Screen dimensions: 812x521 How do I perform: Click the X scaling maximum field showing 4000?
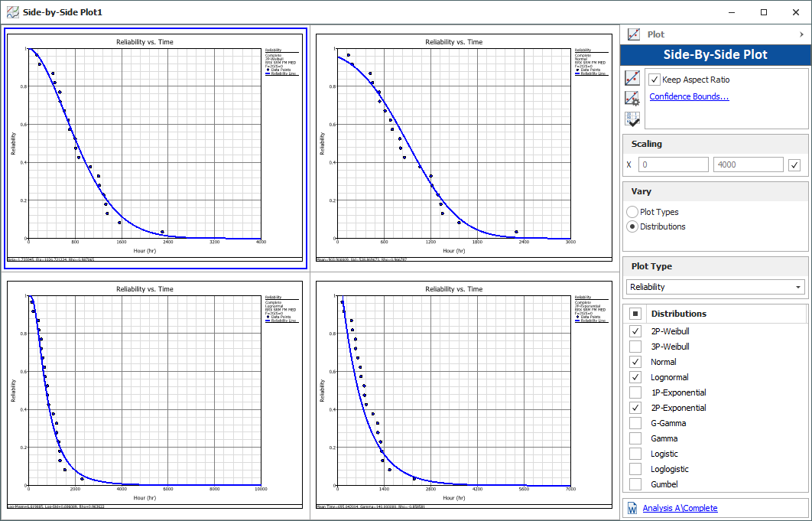point(748,164)
